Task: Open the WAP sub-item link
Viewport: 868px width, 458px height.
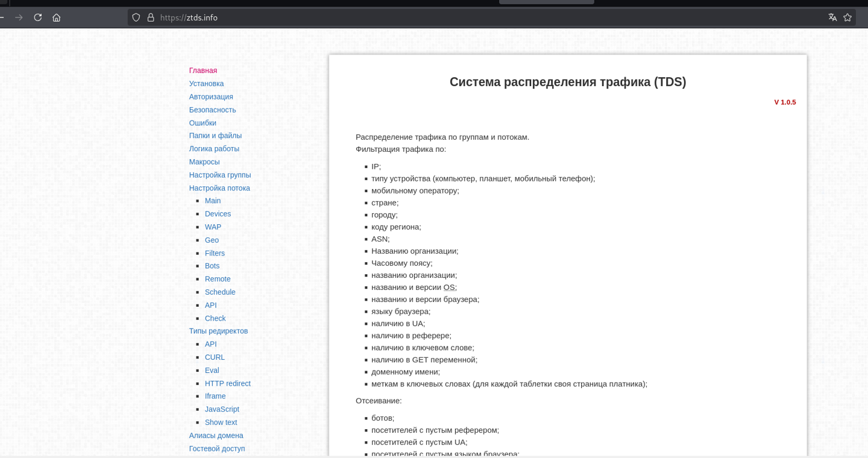Action: click(213, 227)
